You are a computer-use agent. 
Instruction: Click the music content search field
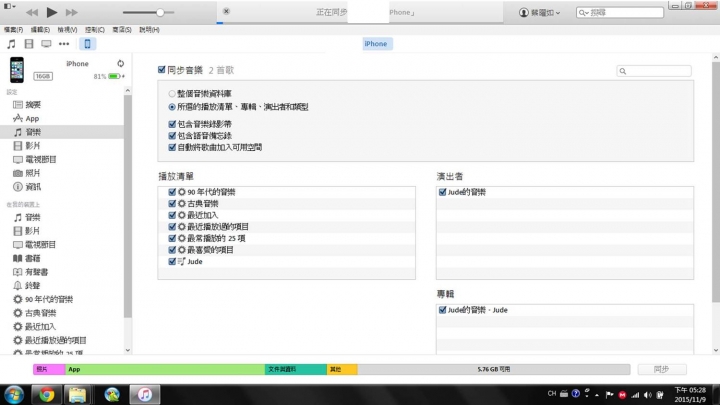coord(654,71)
